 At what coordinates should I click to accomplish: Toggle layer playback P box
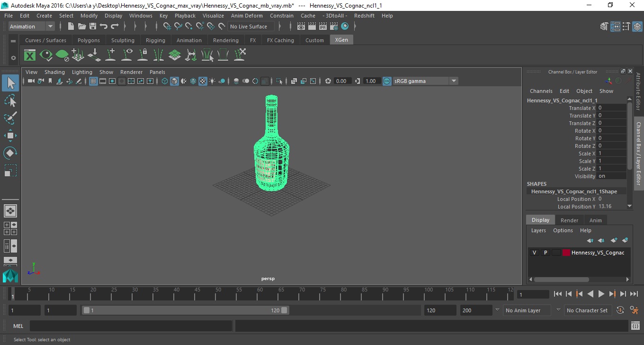point(545,253)
